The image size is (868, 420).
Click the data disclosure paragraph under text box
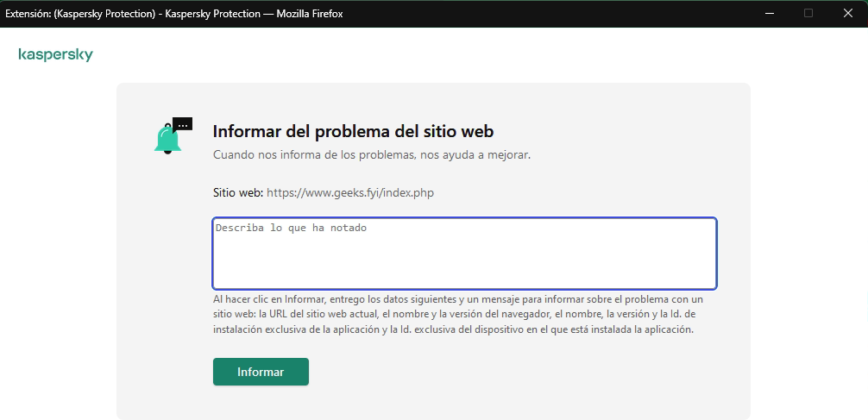click(458, 314)
